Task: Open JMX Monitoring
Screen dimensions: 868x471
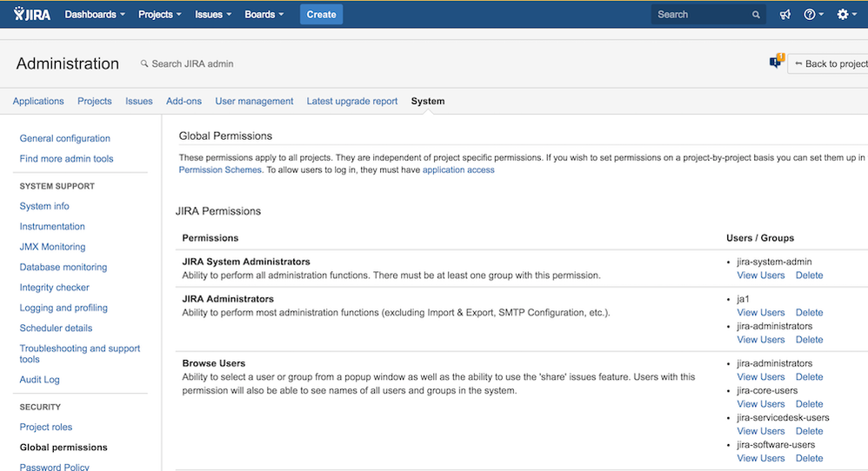Action: [52, 247]
